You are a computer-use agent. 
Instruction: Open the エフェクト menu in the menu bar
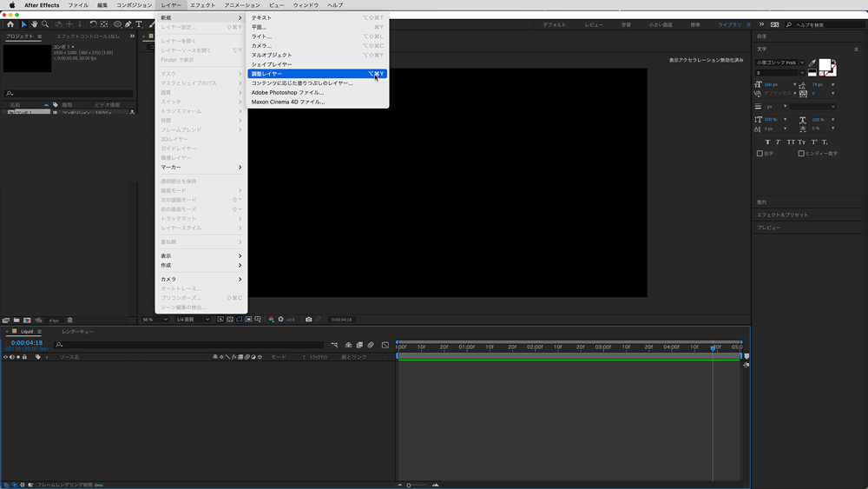(x=202, y=5)
